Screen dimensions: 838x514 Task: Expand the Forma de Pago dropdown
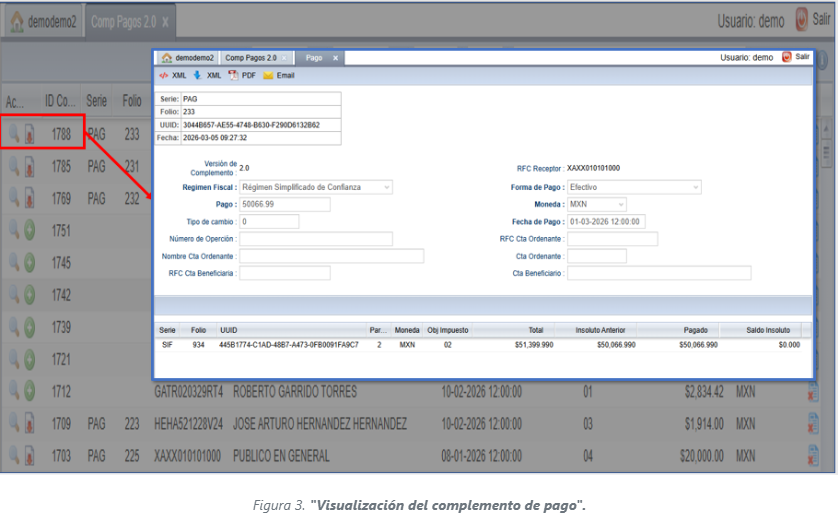click(x=633, y=187)
